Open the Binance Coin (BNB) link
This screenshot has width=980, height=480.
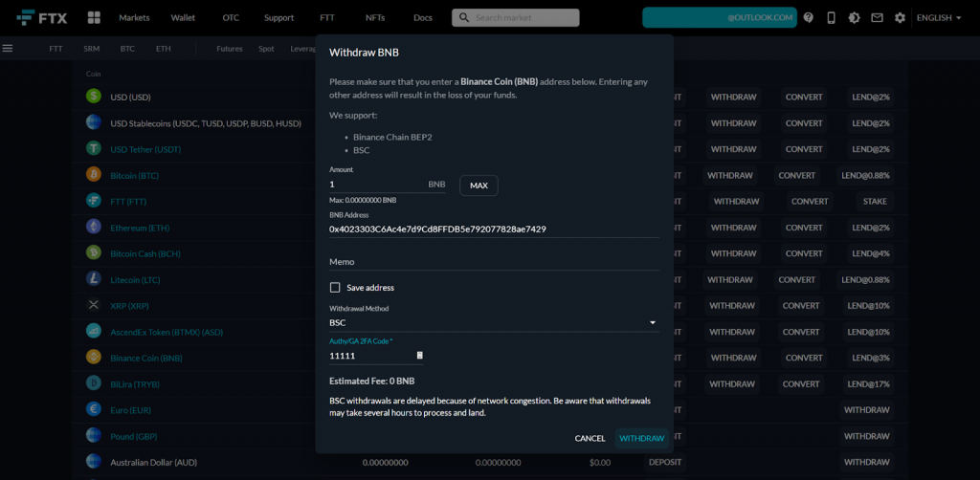(146, 358)
